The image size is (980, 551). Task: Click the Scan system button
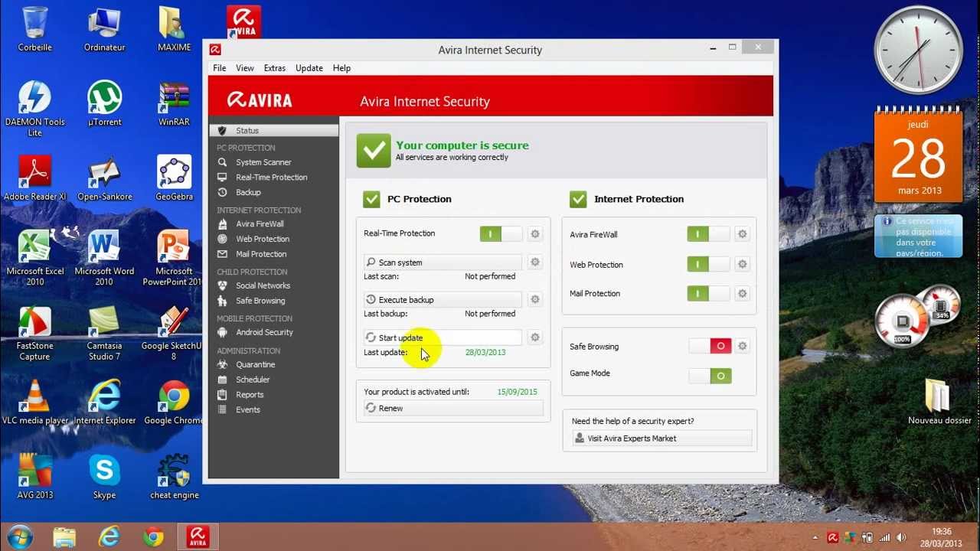[x=443, y=262]
